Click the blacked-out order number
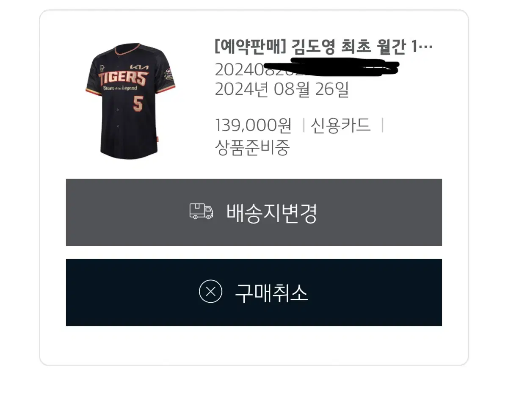 click(307, 67)
